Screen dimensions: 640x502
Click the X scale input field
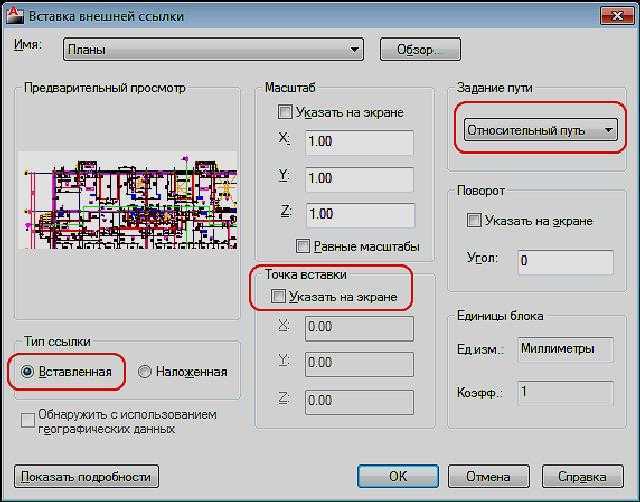359,142
